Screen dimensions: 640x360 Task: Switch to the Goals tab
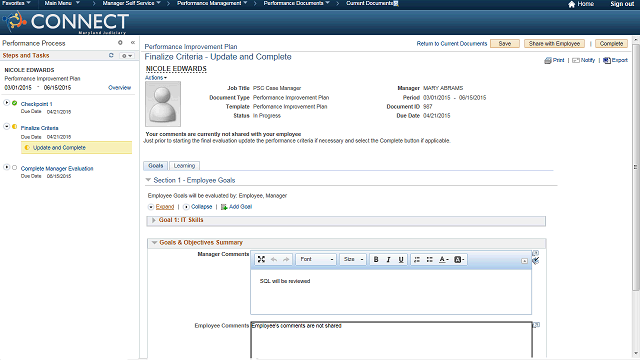[156, 166]
